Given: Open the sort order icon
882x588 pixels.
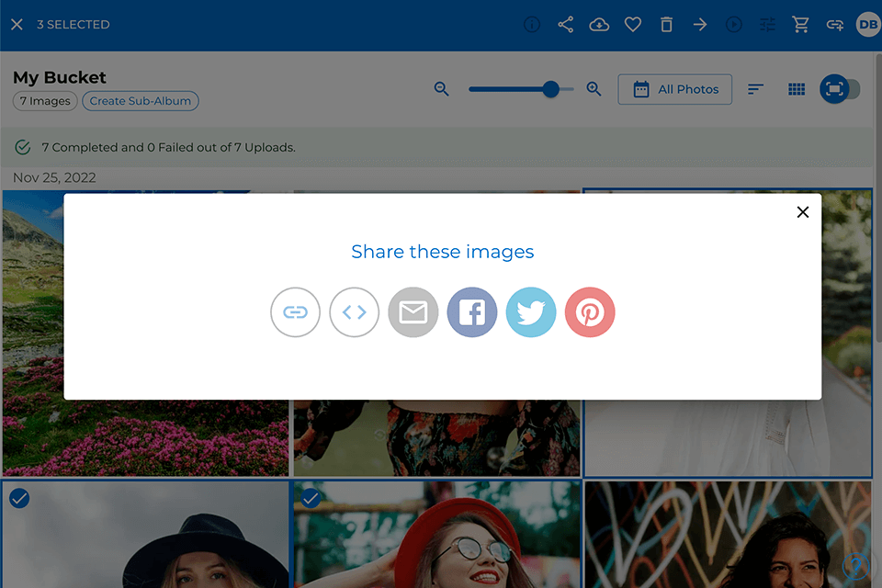Looking at the screenshot, I should click(x=755, y=89).
